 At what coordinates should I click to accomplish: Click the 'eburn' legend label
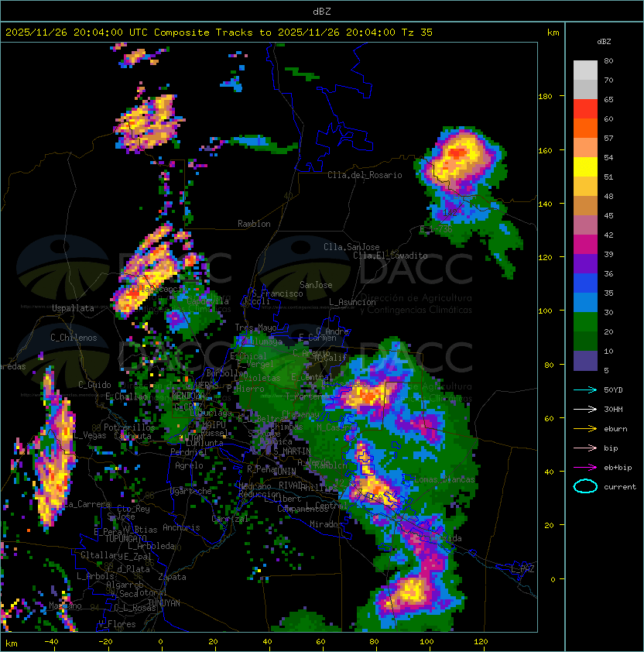tap(615, 429)
